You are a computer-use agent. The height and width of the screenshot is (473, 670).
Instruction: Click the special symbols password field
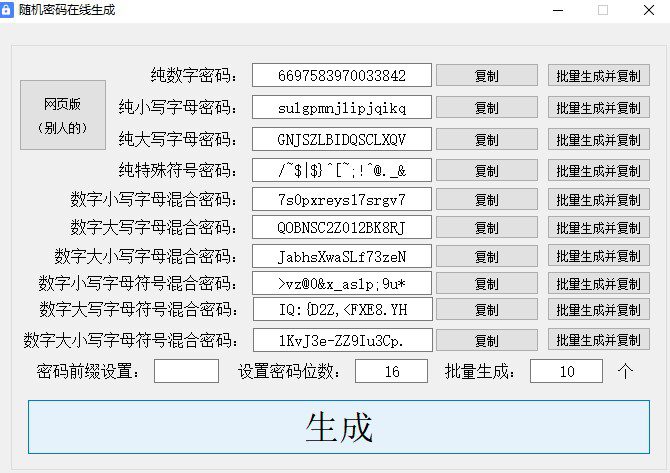(x=342, y=170)
